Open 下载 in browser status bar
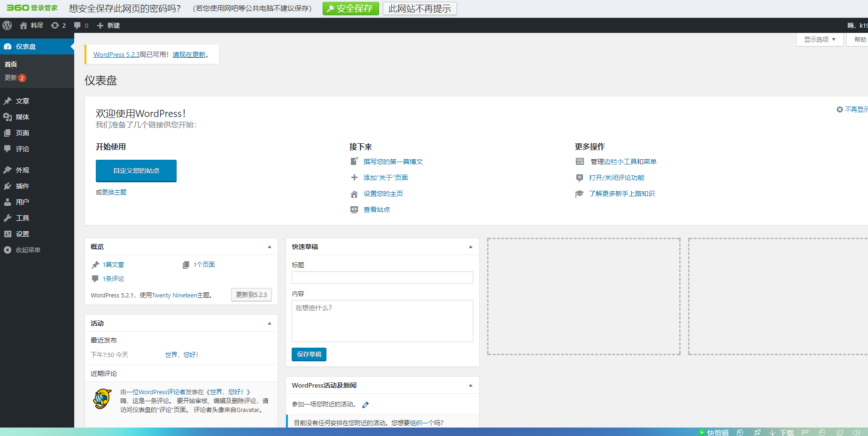 click(x=782, y=432)
